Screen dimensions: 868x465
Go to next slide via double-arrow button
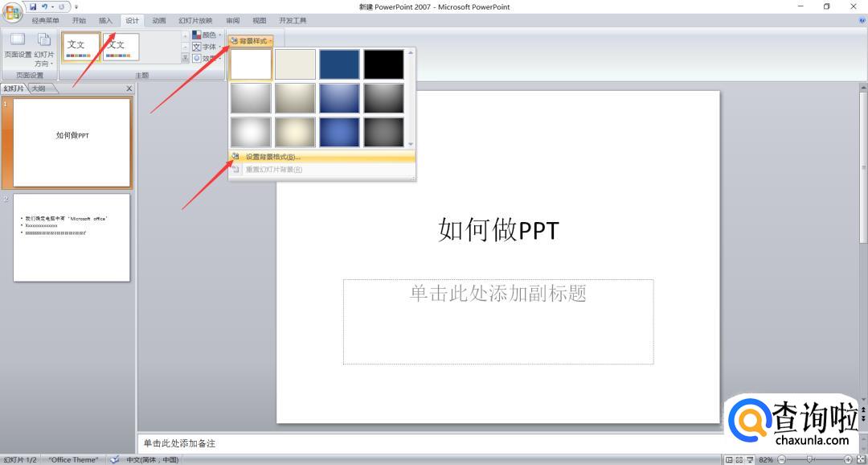pyautogui.click(x=863, y=418)
